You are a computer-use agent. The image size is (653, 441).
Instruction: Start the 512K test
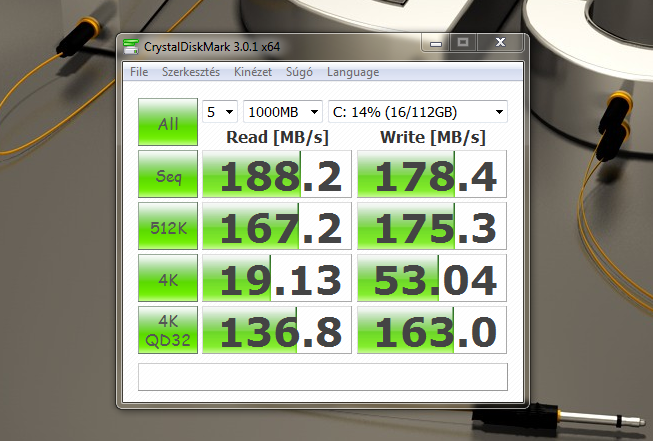point(168,226)
